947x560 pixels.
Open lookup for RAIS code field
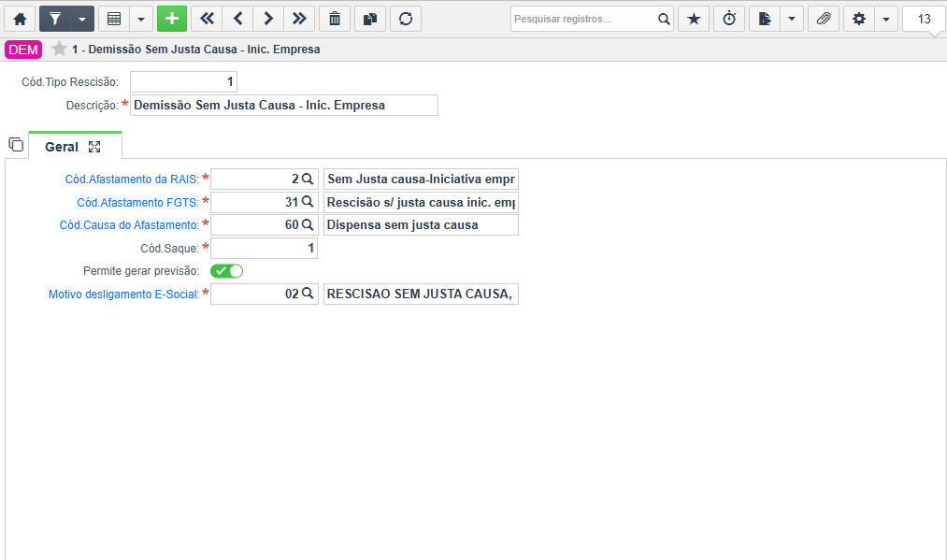coord(308,179)
